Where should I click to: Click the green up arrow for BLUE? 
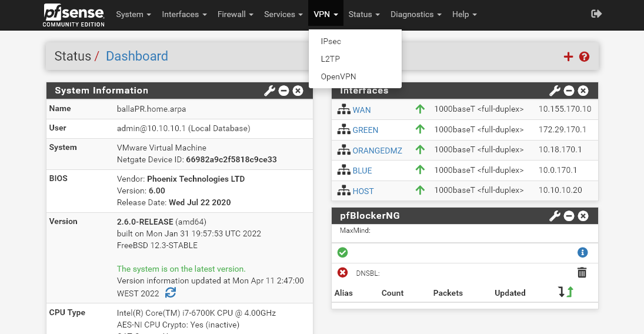tap(420, 170)
